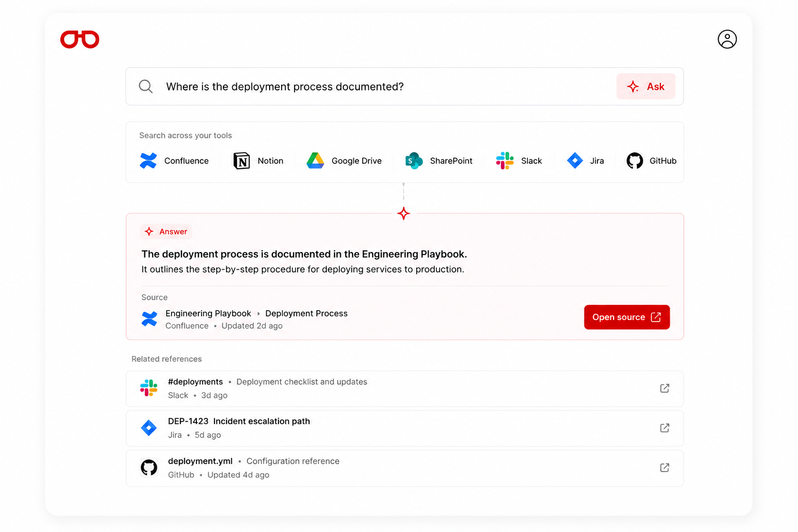Viewport: 798px width, 532px height.
Task: Follow the Engineering Playbook breadcrumb link
Action: (x=208, y=313)
